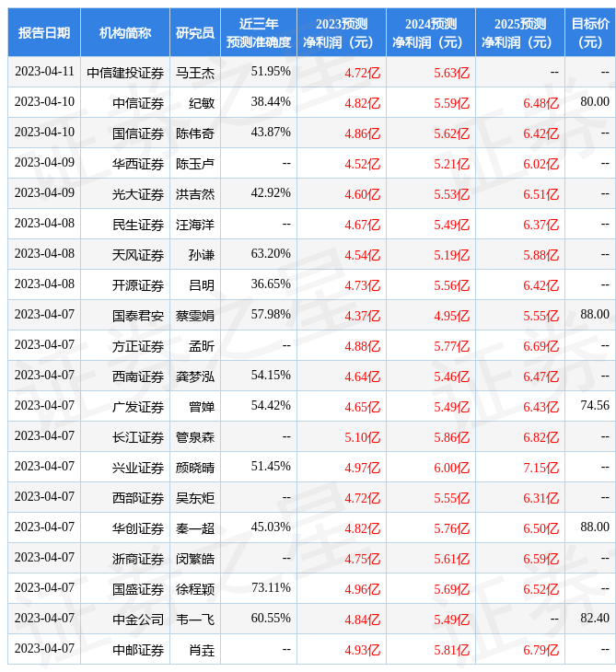The image size is (616, 672).
Task: Click the 51.95% accuracy value
Action: coord(271,71)
